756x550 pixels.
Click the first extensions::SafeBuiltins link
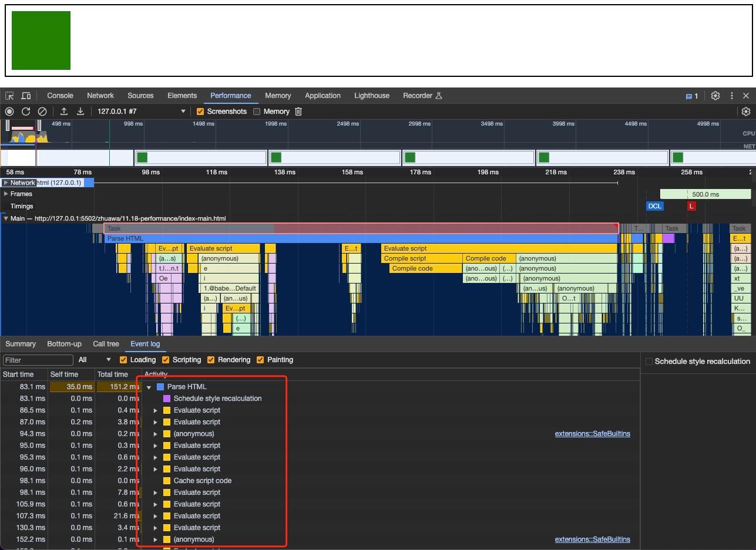tap(592, 434)
